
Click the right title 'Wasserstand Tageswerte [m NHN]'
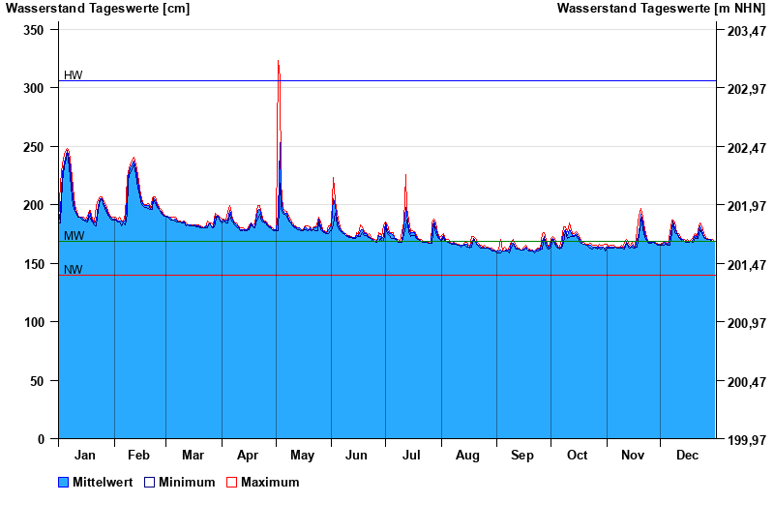(x=662, y=9)
